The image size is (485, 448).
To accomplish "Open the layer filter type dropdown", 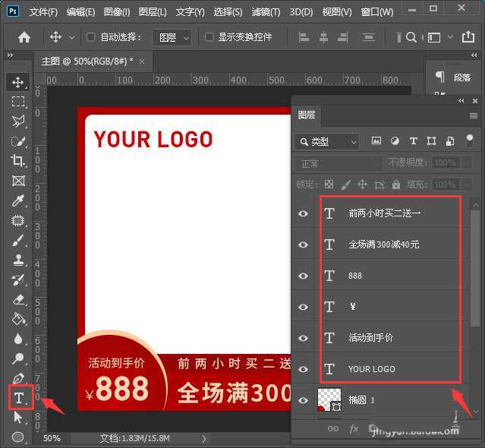I will 327,141.
